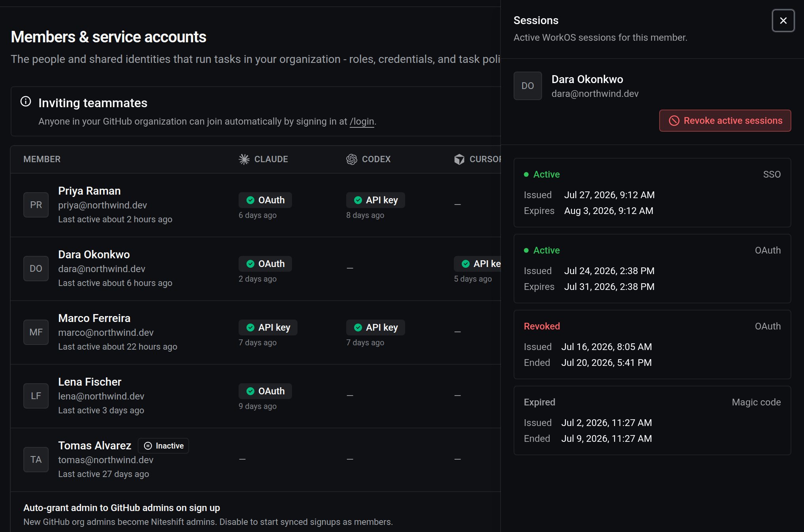Click the Revoked session status label

click(x=542, y=326)
